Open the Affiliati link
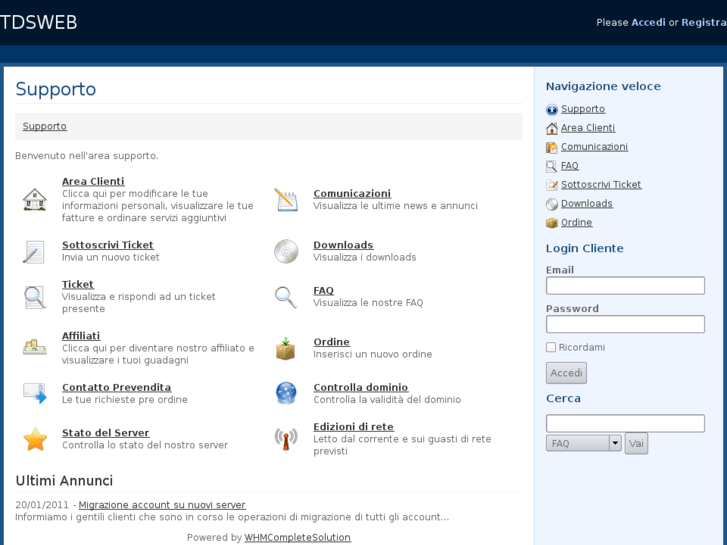Screen dimensions: 727x545 [81, 336]
